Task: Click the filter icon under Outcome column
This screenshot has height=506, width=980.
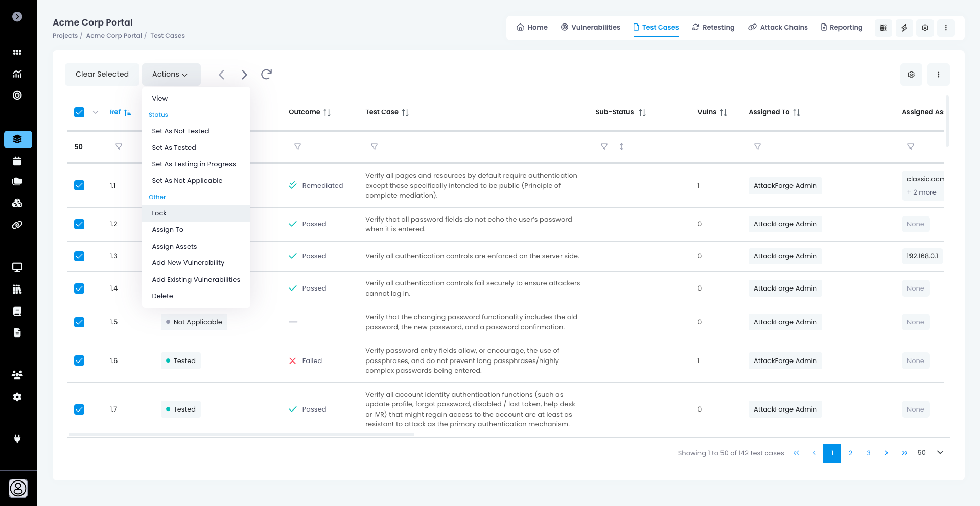Action: 297,147
